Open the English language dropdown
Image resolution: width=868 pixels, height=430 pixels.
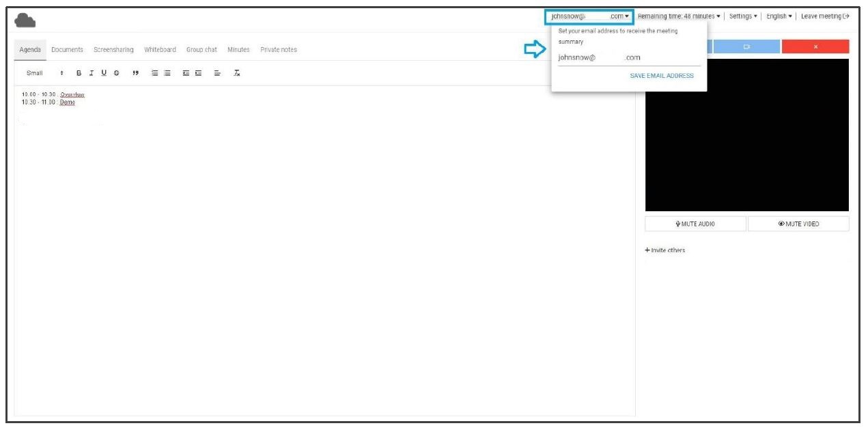tap(779, 16)
